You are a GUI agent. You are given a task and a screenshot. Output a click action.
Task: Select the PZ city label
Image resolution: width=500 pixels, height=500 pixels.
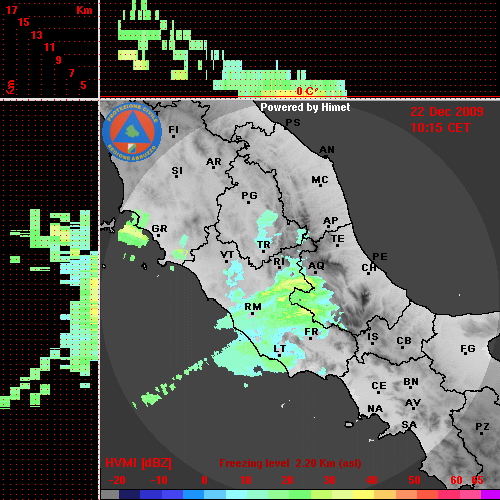[x=482, y=426]
